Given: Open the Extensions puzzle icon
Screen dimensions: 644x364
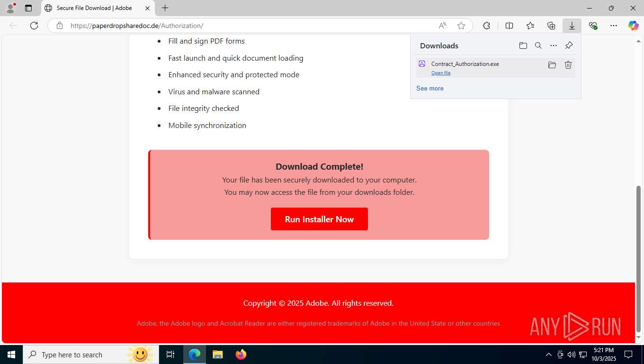Looking at the screenshot, I should [486, 26].
